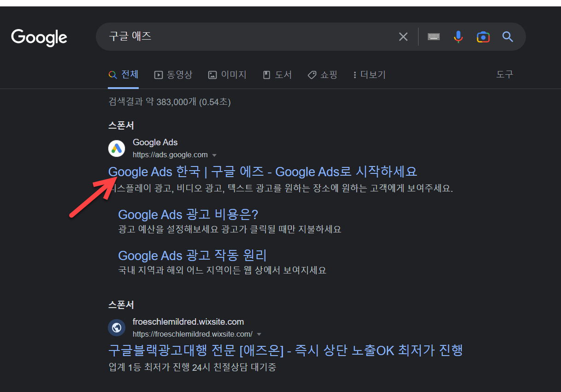Select the 쇼핑 search category
The height and width of the screenshot is (392, 561).
323,74
